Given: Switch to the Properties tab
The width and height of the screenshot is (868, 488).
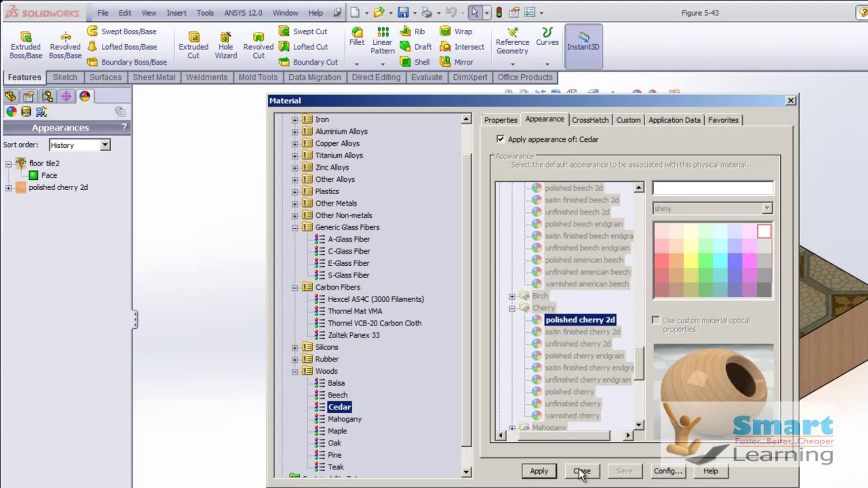Looking at the screenshot, I should pos(500,120).
